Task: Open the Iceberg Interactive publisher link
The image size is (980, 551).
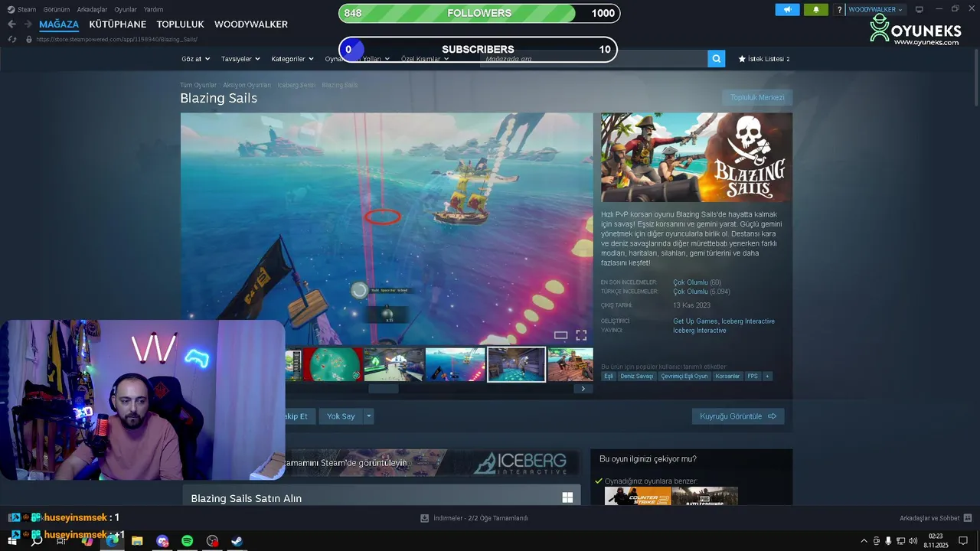Action: [700, 331]
